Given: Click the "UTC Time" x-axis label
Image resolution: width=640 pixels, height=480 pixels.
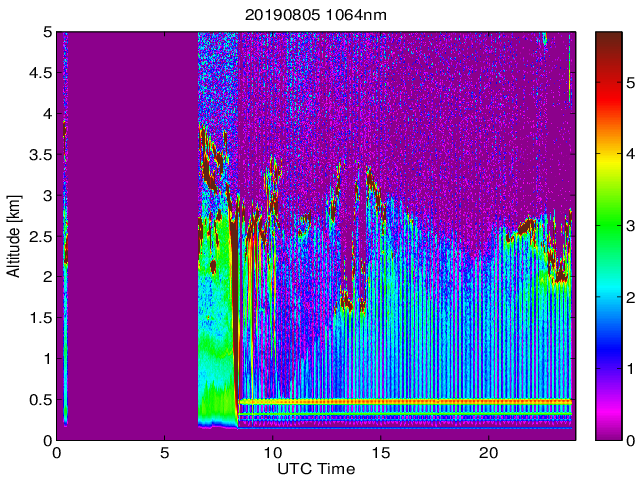Looking at the screenshot, I should (315, 468).
